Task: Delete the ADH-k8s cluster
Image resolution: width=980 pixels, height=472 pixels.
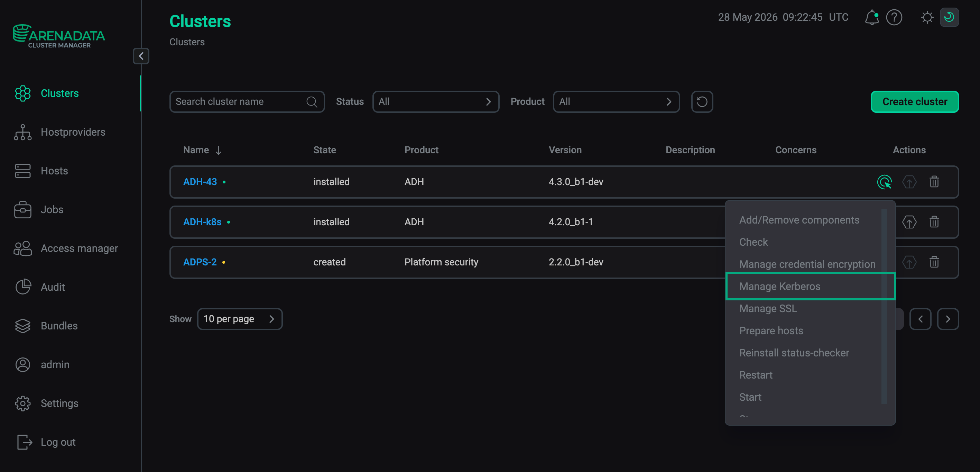Action: (934, 222)
